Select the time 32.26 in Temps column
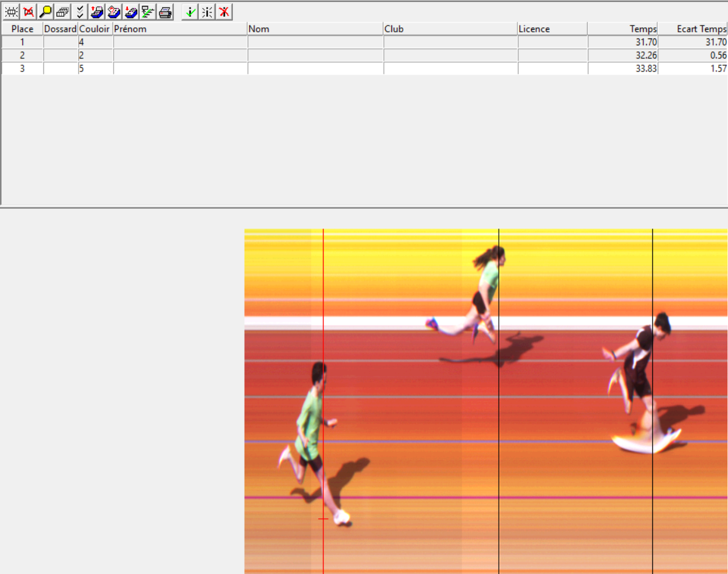This screenshot has width=728, height=574. (x=622, y=55)
